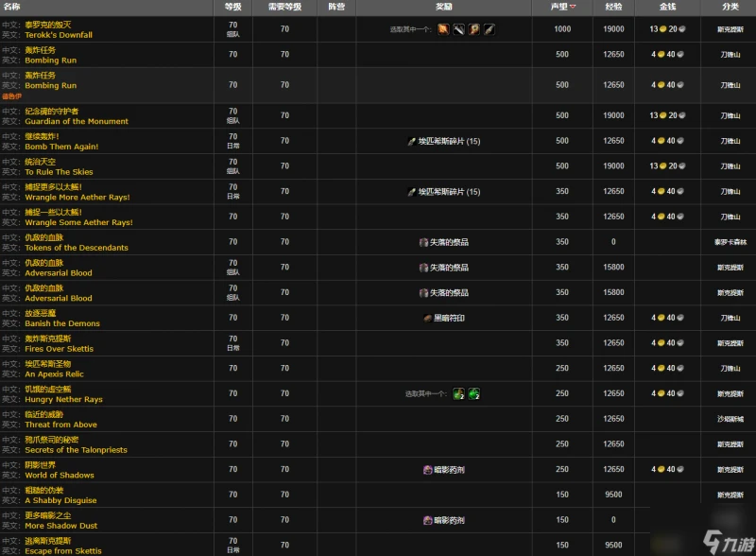Image resolution: width=756 pixels, height=556 pixels.
Task: Click the first reward icon for Terokk's Downfall
Action: pos(442,29)
